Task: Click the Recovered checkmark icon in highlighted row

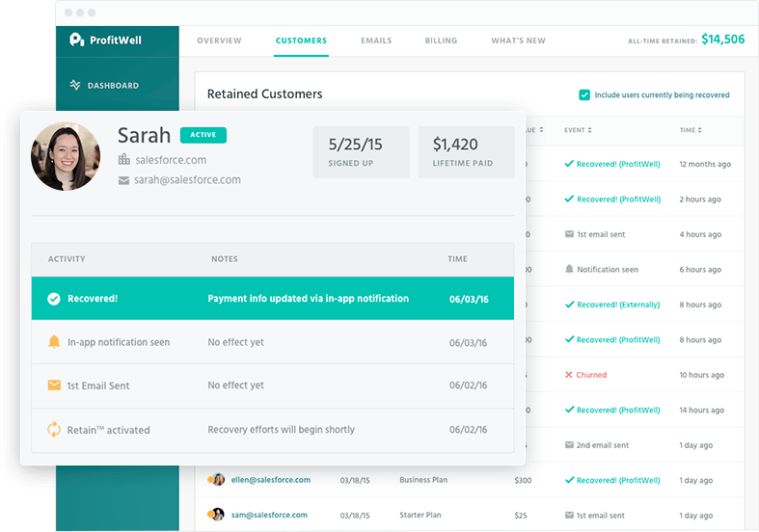Action: click(x=54, y=299)
